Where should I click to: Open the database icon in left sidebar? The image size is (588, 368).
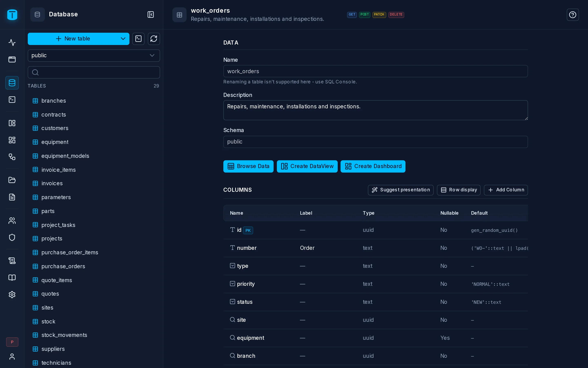12,83
